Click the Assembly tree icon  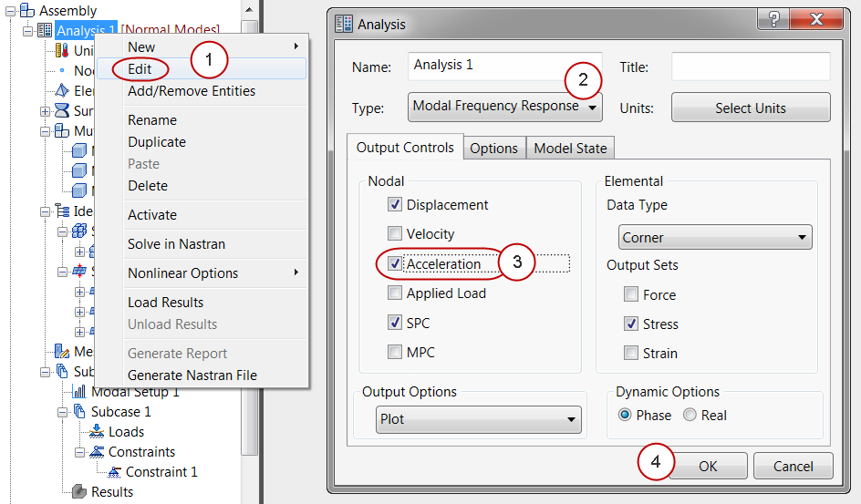[26, 11]
